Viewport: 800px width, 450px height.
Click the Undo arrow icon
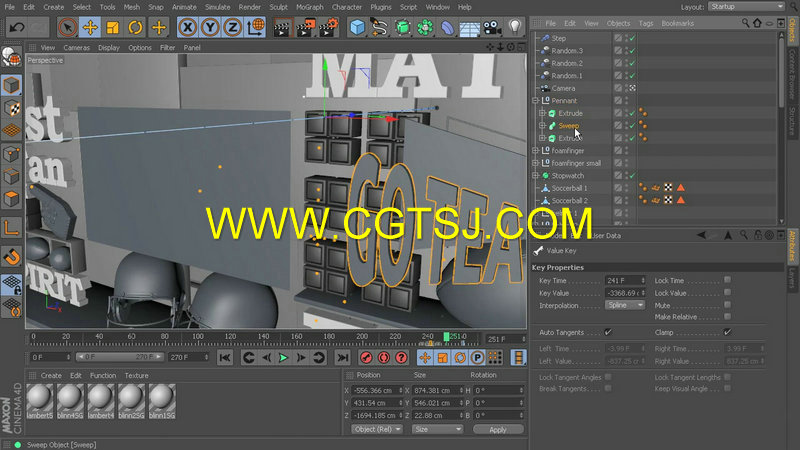point(17,27)
